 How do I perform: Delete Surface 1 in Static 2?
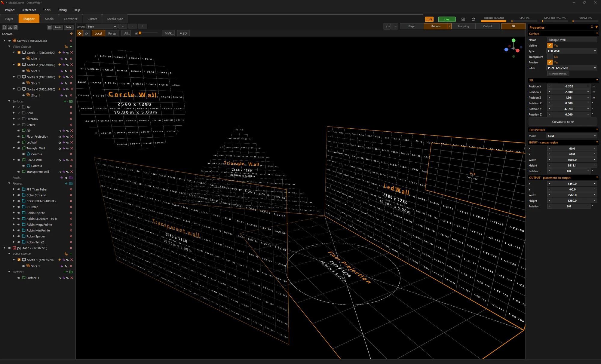click(72, 278)
